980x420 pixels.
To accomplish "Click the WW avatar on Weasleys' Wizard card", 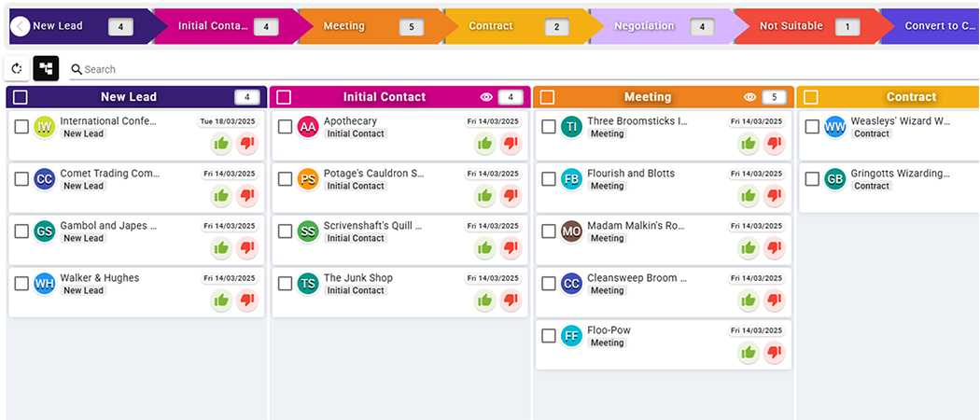I will [835, 127].
